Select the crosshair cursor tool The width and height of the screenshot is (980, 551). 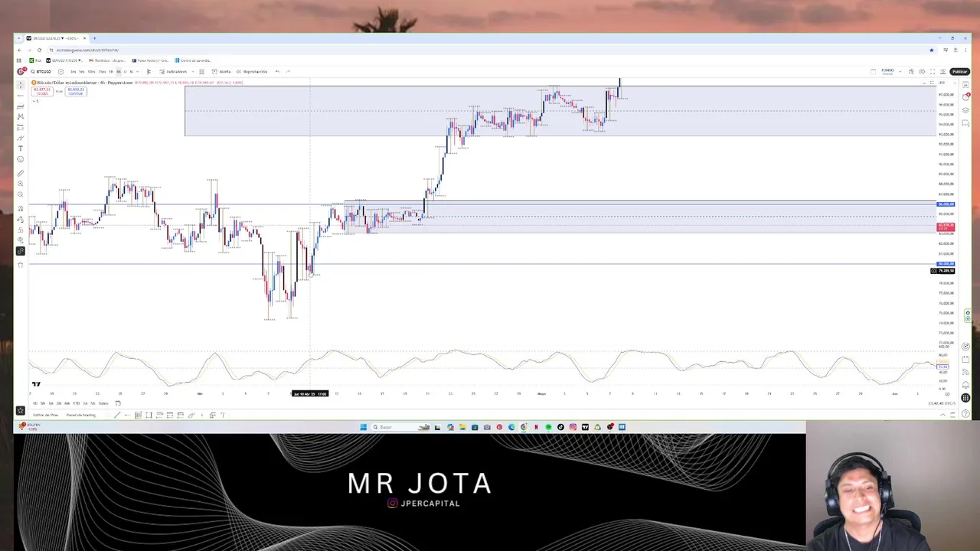(x=20, y=85)
